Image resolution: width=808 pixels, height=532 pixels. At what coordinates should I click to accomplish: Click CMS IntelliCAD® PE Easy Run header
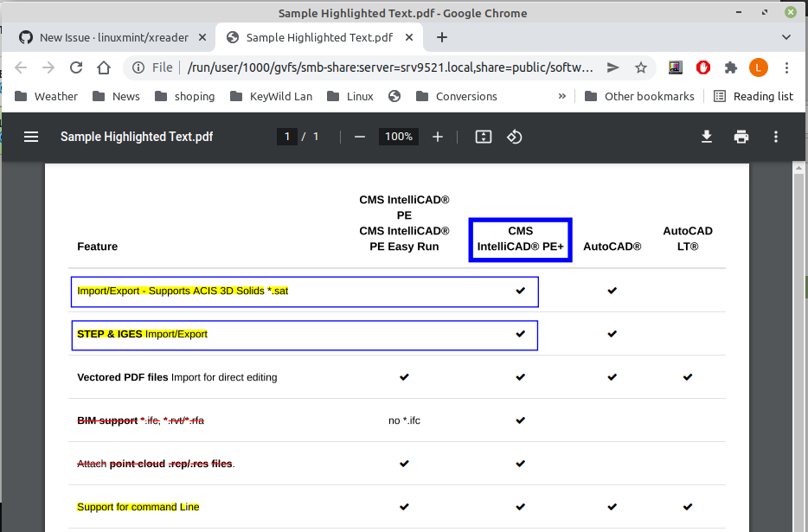(x=404, y=239)
